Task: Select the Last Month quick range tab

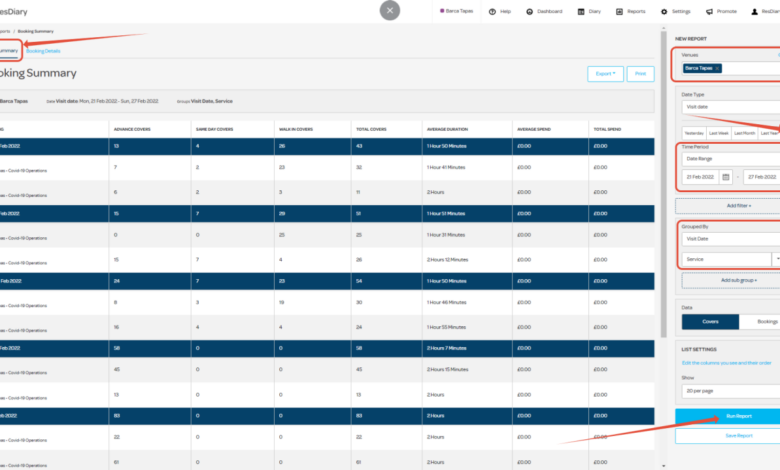Action: [x=745, y=132]
